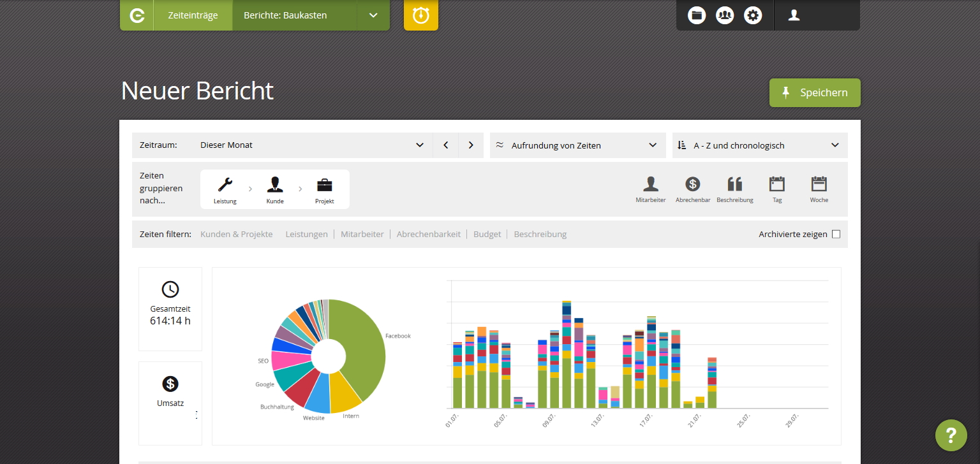Go to previous time period
Viewport: 980px width, 464px height.
(446, 145)
